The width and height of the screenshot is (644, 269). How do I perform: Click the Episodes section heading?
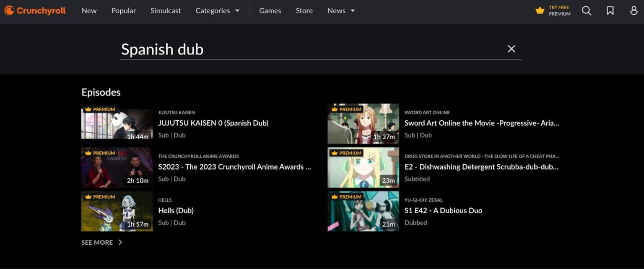pyautogui.click(x=101, y=92)
